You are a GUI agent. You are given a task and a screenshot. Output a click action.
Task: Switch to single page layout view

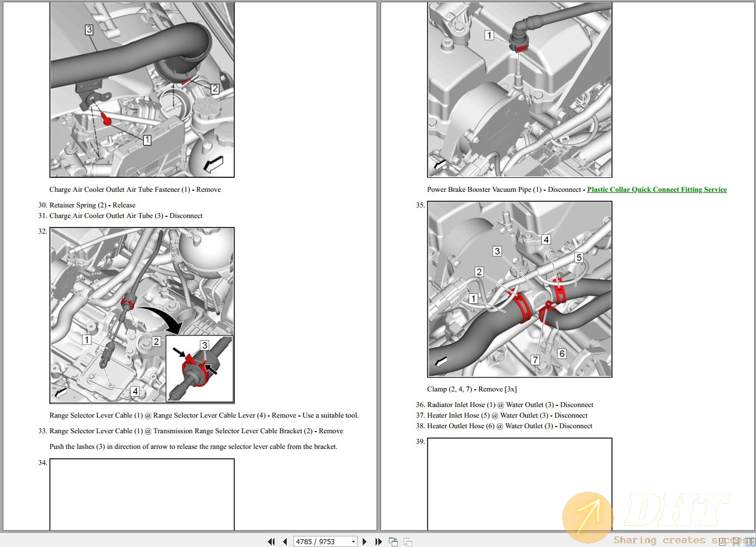pyautogui.click(x=723, y=541)
